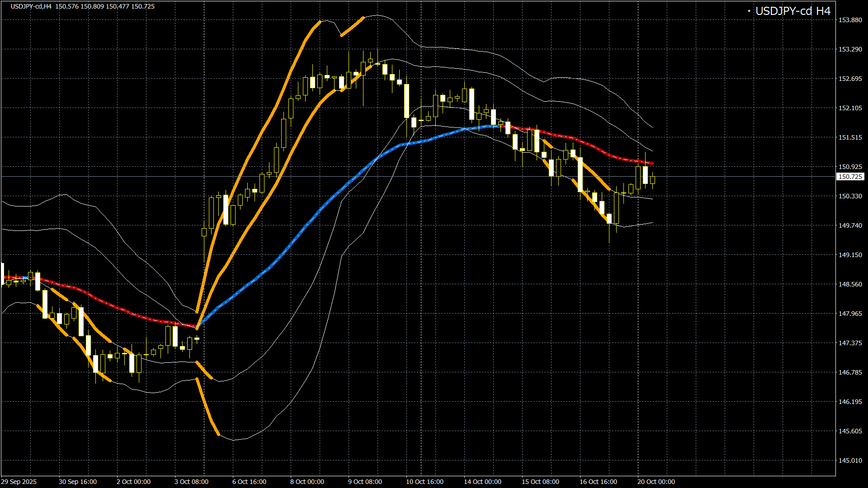Click the current price tag 150.725
Screen dimensions: 868x488
click(850, 177)
